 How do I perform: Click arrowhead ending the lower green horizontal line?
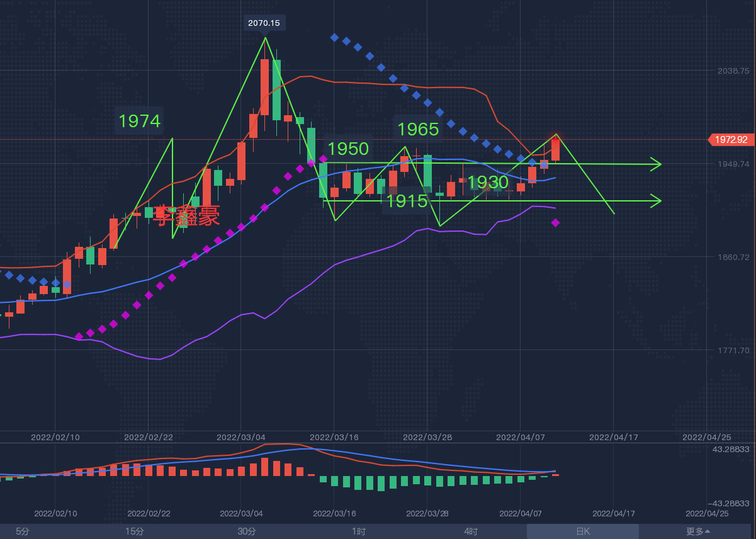(x=656, y=201)
